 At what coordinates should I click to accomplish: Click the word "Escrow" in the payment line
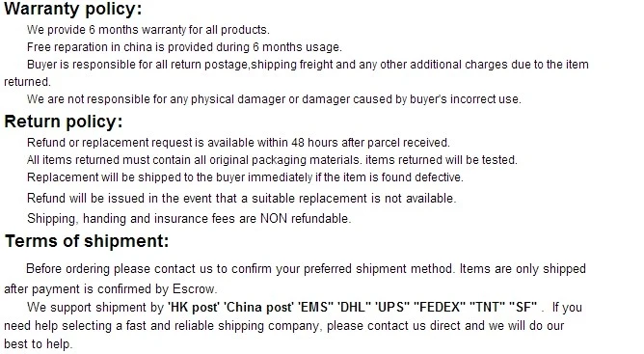[194, 288]
